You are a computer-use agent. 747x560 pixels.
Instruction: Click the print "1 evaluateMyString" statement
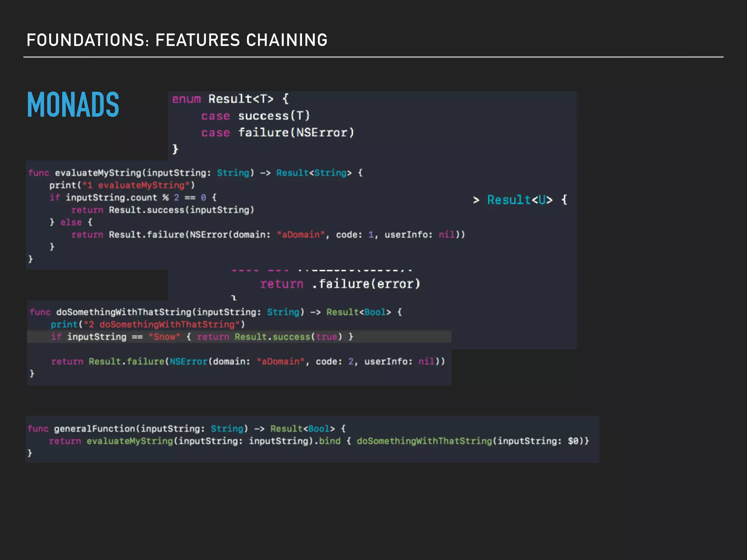[122, 185]
